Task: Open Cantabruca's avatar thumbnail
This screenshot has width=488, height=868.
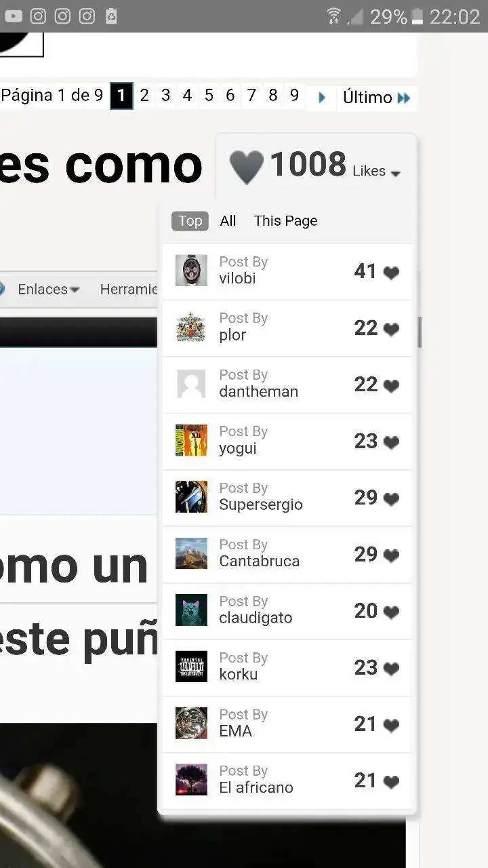Action: click(191, 553)
